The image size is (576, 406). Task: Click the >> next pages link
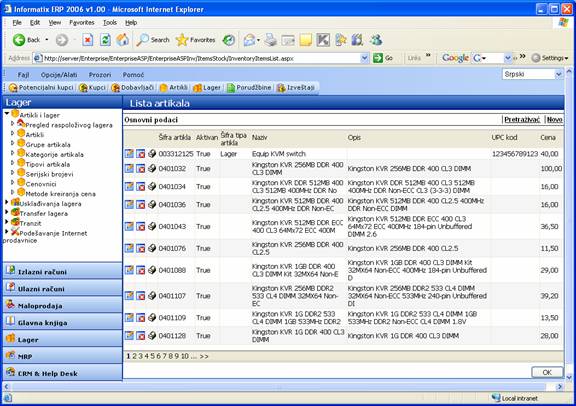click(204, 356)
